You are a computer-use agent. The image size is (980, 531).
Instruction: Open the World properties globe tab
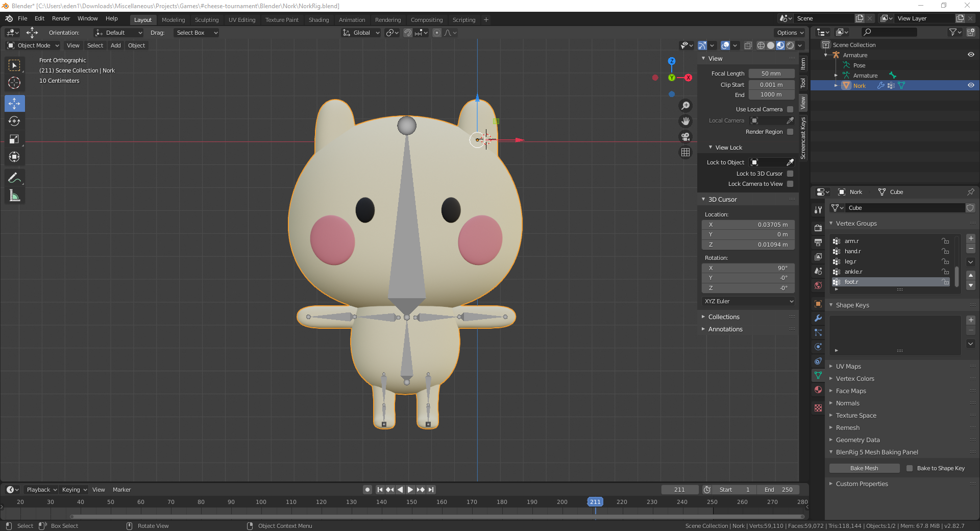pos(818,285)
